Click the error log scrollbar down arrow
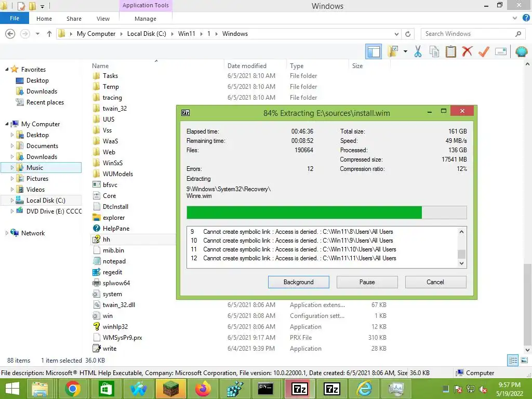 click(x=461, y=263)
